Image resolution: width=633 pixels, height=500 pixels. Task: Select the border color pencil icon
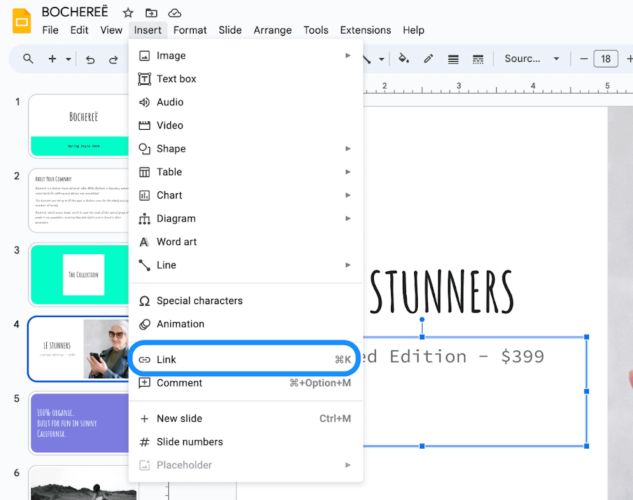click(x=428, y=59)
